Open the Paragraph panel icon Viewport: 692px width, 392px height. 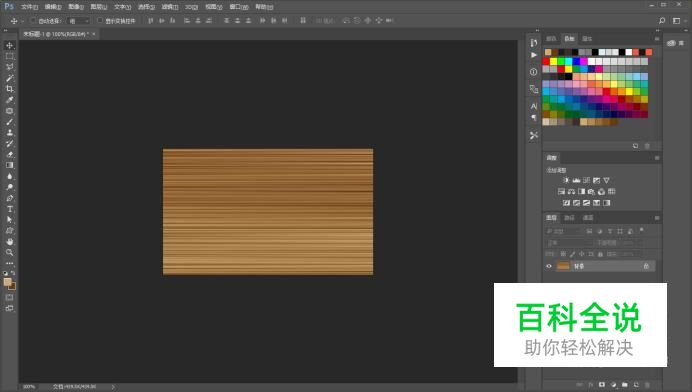click(x=534, y=118)
